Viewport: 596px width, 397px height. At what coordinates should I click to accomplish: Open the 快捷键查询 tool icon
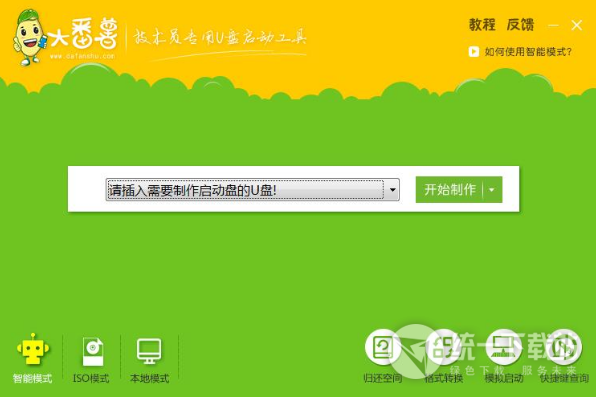point(564,348)
